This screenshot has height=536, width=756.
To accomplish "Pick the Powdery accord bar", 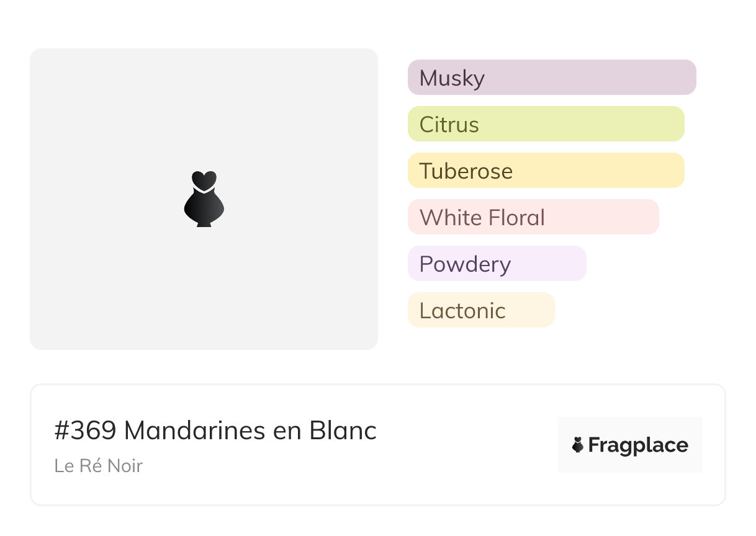I will (x=497, y=264).
